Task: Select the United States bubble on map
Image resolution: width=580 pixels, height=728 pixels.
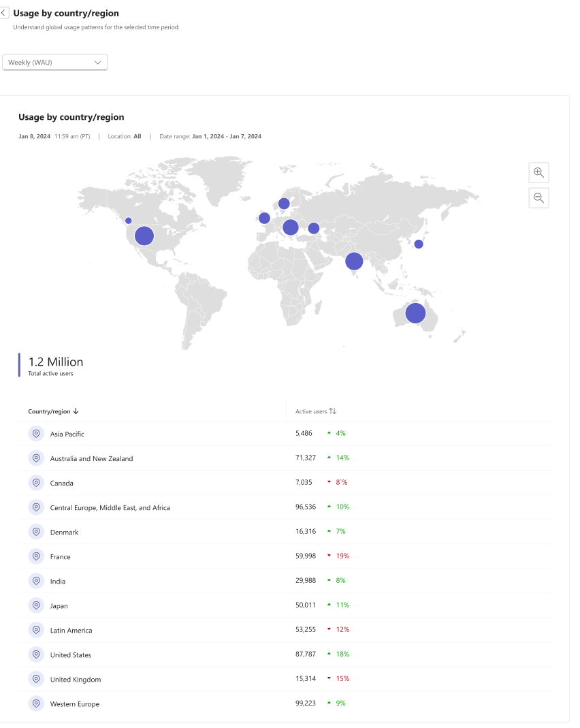Action: (x=144, y=236)
